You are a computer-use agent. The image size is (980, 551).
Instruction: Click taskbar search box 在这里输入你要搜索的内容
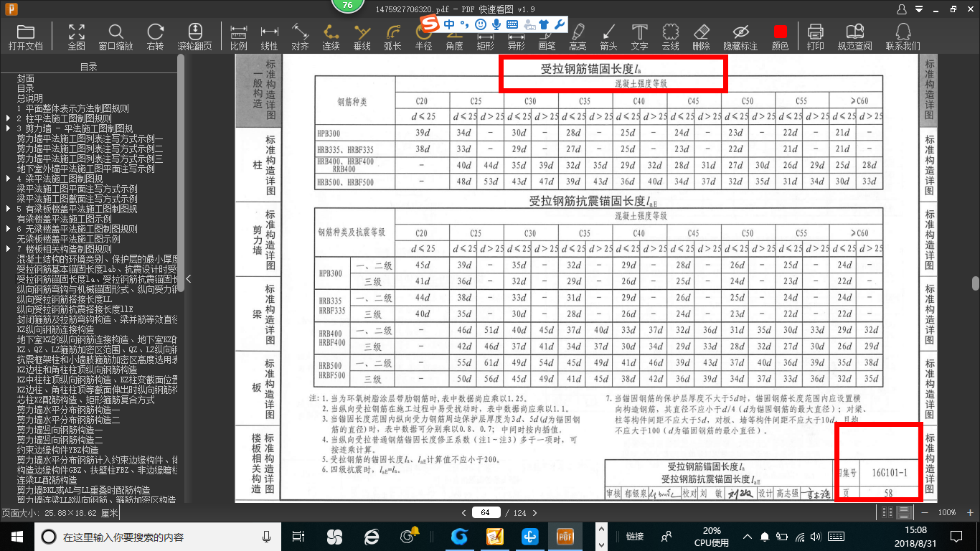(158, 536)
